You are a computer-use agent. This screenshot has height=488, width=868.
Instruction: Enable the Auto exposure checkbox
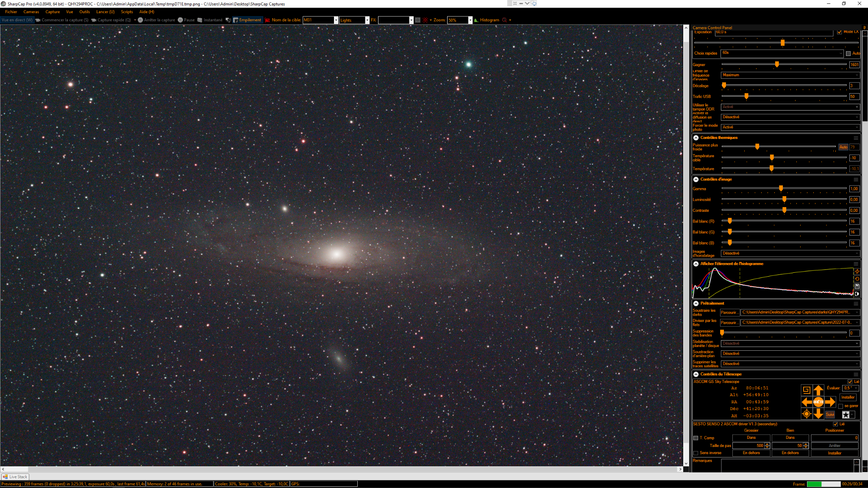(848, 53)
